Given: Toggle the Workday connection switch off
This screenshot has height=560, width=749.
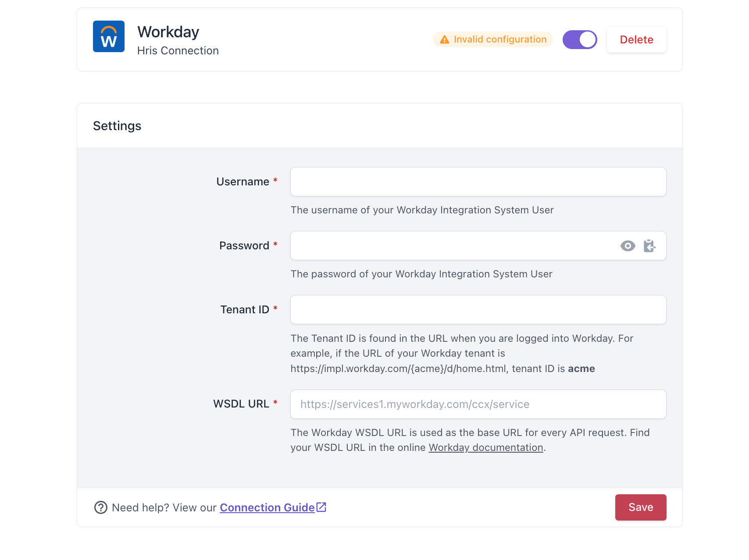Looking at the screenshot, I should tap(580, 39).
